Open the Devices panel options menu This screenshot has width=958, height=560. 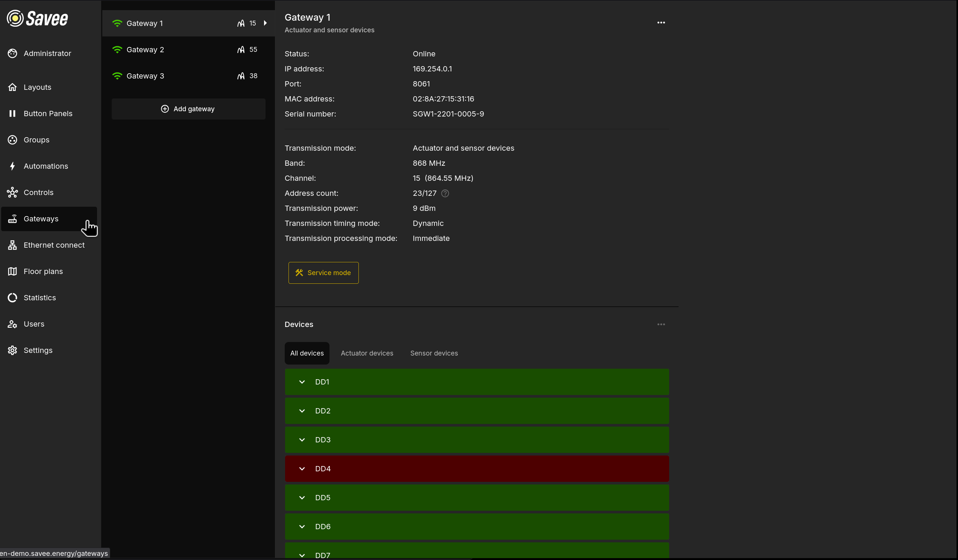pos(661,324)
